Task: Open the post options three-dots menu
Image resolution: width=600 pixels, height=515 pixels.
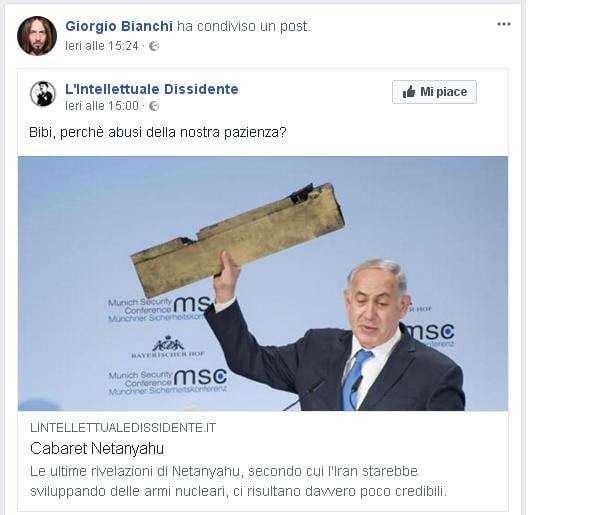Action: pos(504,24)
